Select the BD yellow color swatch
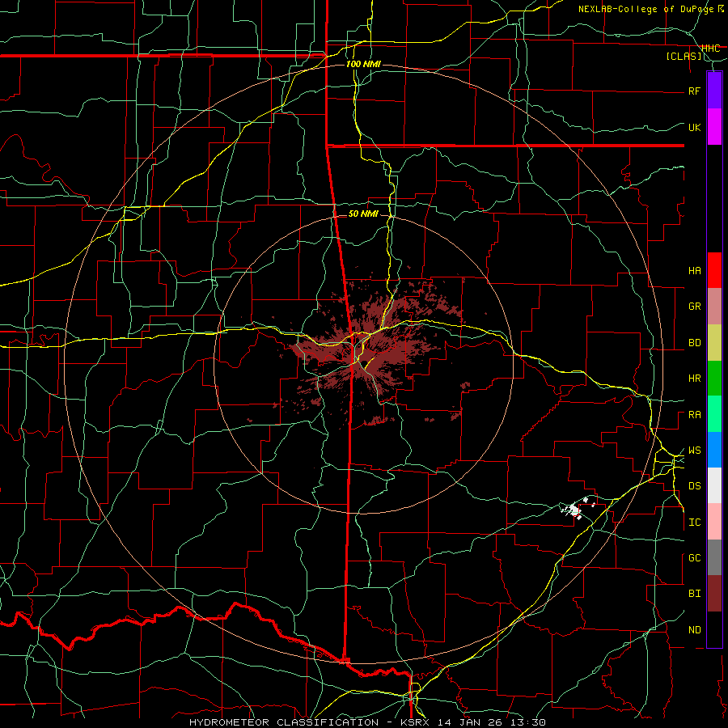The height and width of the screenshot is (728, 728). coord(714,343)
